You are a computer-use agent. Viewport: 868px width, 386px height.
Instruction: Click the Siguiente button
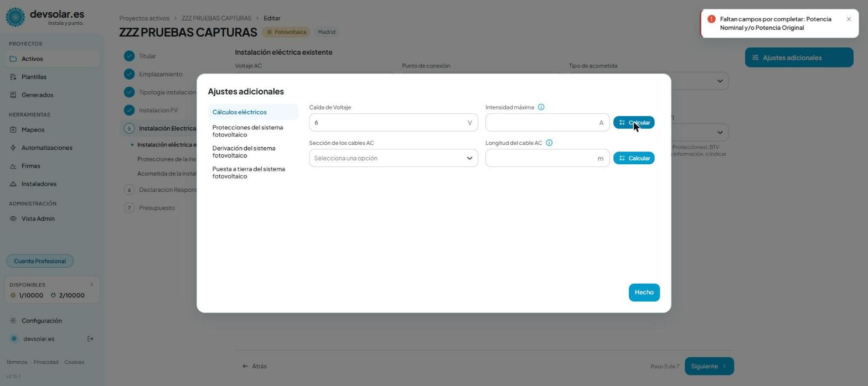point(709,366)
